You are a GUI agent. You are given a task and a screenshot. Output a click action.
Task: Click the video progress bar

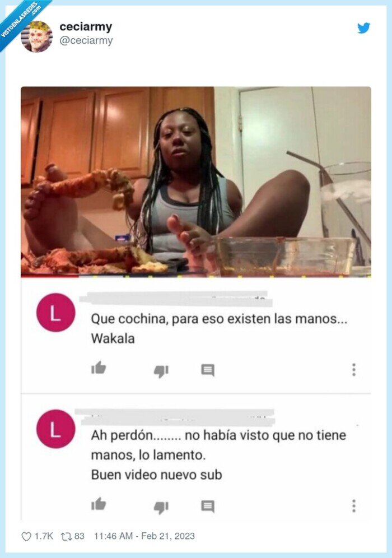(196, 276)
